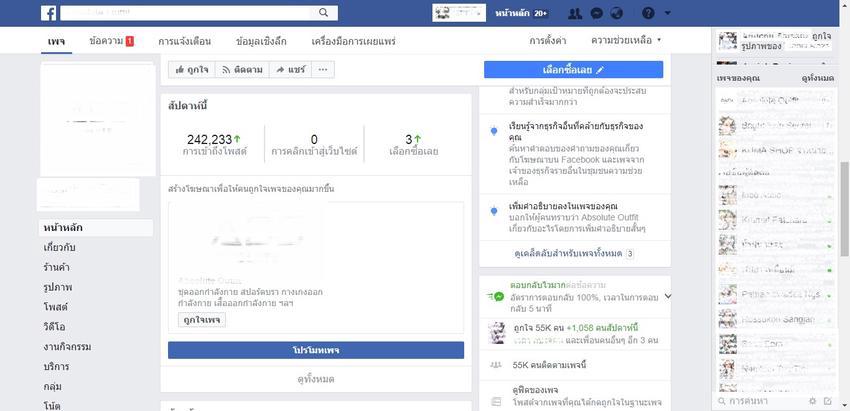850x411 pixels.
Task: Open ดูฟีดของเพจ link
Action: [535, 390]
